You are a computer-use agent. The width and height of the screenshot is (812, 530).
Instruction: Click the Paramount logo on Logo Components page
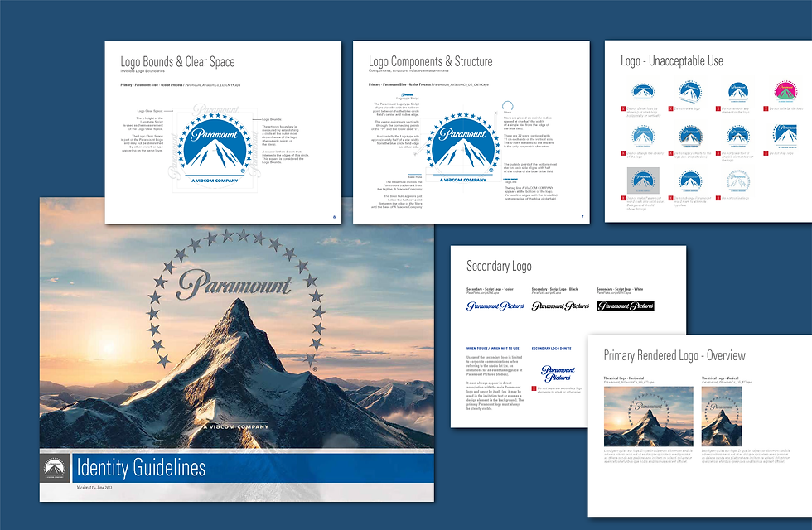[463, 147]
